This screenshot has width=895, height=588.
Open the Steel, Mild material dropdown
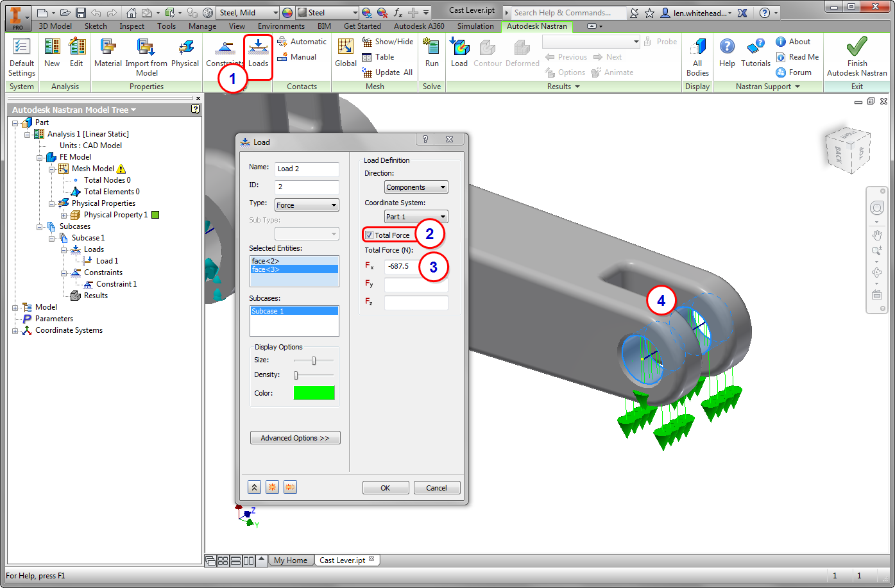click(248, 13)
